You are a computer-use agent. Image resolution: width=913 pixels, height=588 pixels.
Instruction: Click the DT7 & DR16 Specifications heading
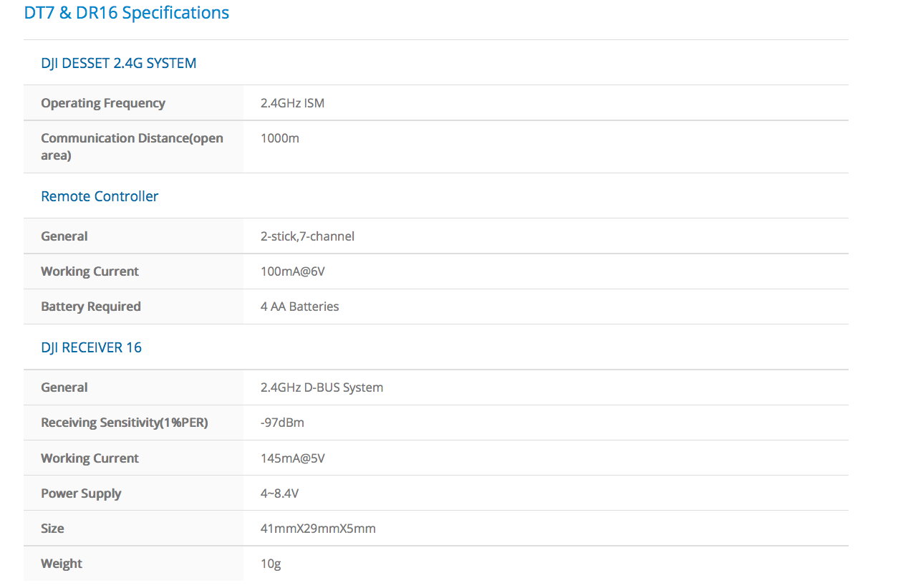pyautogui.click(x=127, y=13)
